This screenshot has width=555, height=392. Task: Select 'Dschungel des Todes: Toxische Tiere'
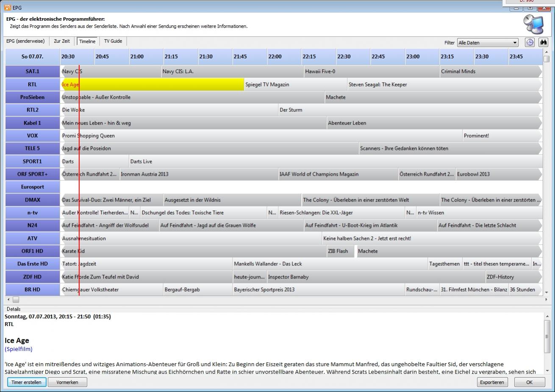203,213
